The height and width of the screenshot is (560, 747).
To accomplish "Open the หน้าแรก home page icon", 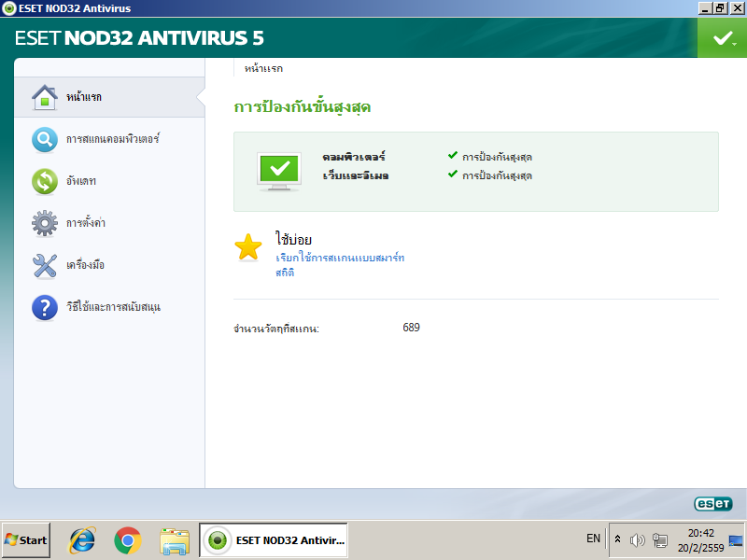I will 45,97.
